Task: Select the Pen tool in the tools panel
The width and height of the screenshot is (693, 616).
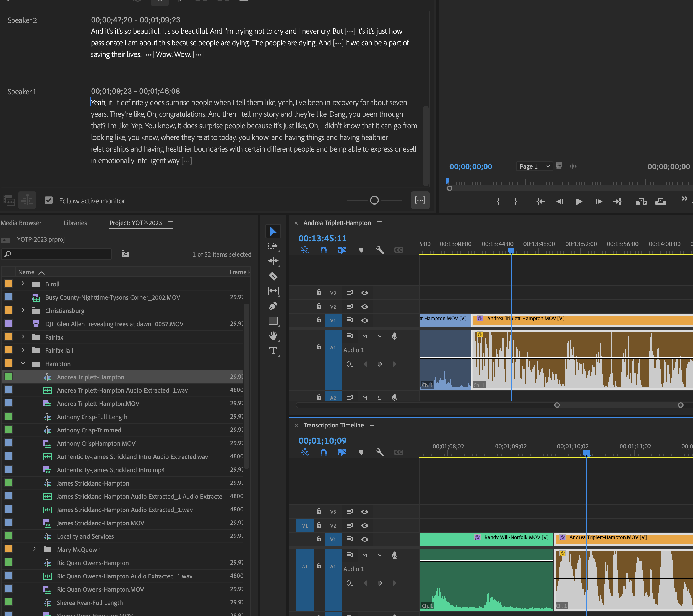Action: tap(273, 306)
